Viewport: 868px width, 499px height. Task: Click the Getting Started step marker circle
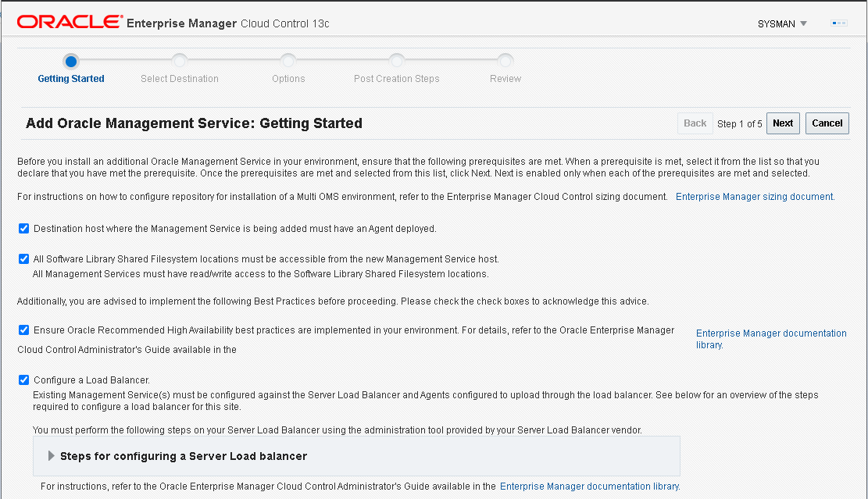(x=71, y=61)
